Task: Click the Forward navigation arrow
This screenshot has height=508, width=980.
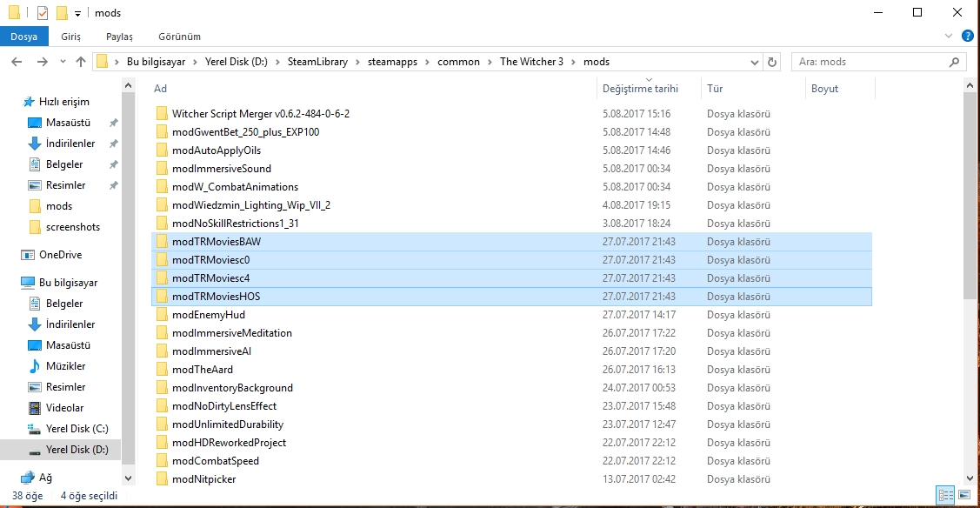Action: point(42,62)
